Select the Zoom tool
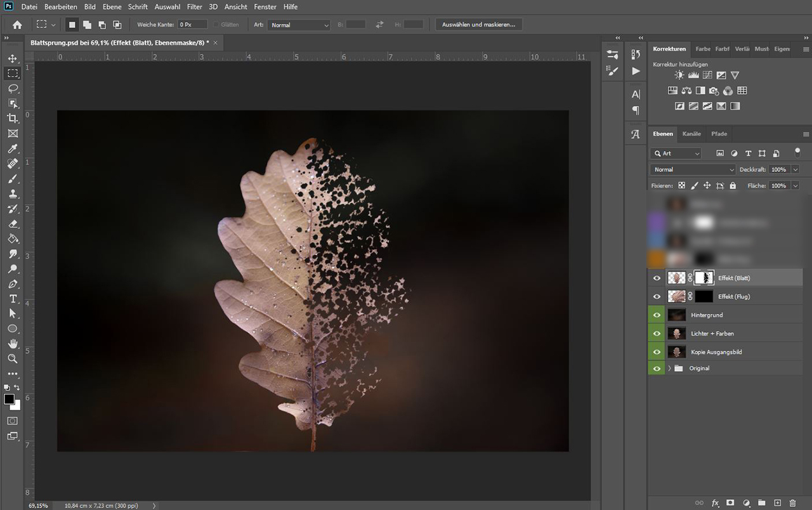 tap(13, 358)
